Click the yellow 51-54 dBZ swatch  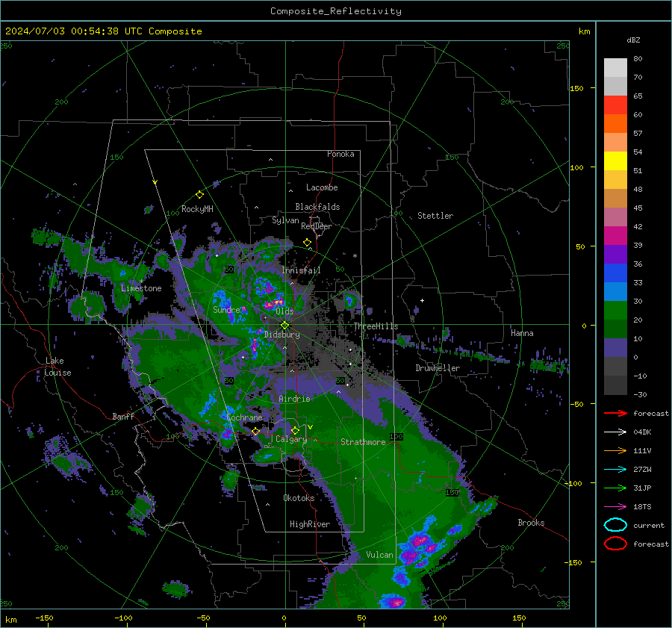pyautogui.click(x=615, y=161)
